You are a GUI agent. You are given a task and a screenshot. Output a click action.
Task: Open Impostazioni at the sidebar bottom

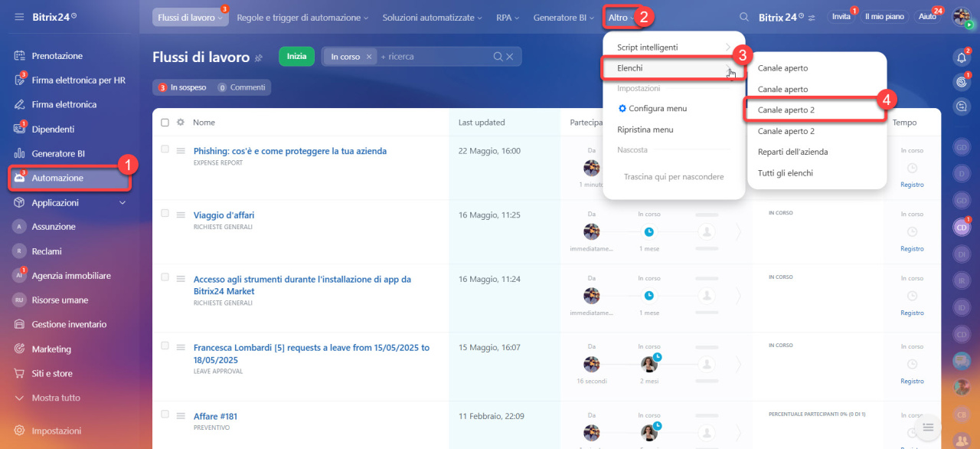(x=56, y=431)
